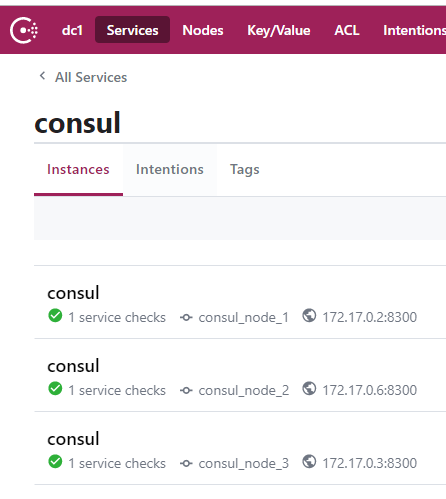The width and height of the screenshot is (446, 499).
Task: Click '1 service checks' for consul_node_3
Action: tap(117, 463)
